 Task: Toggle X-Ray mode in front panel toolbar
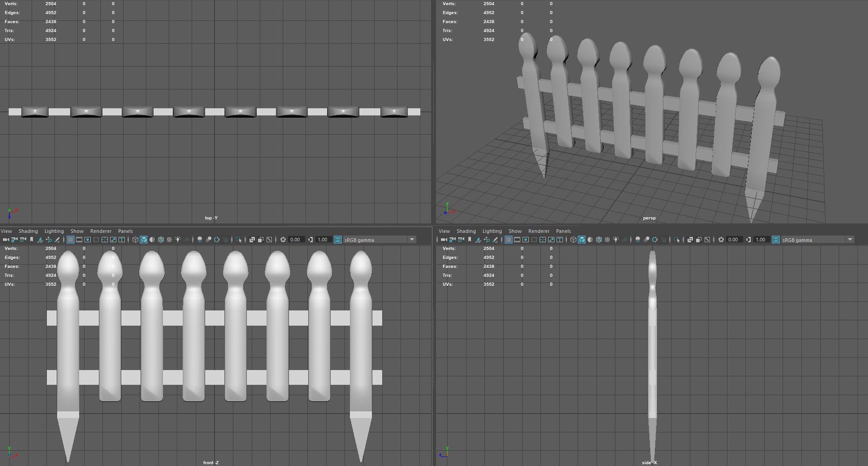[x=252, y=240]
